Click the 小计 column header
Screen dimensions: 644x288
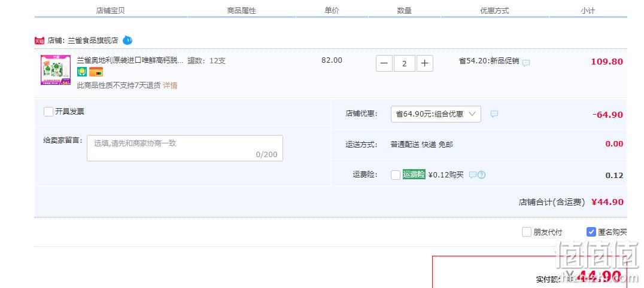coord(588,11)
